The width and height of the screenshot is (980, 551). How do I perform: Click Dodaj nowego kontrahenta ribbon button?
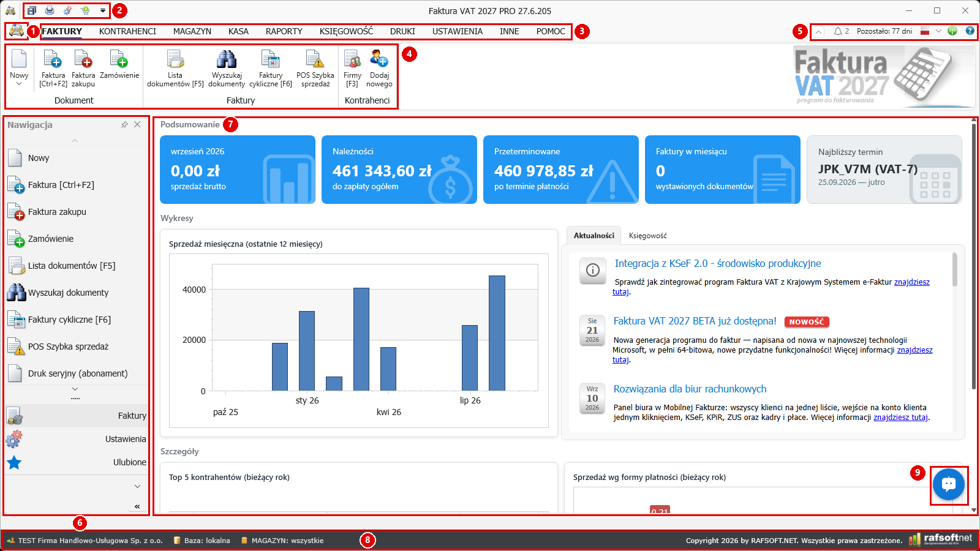(x=379, y=68)
